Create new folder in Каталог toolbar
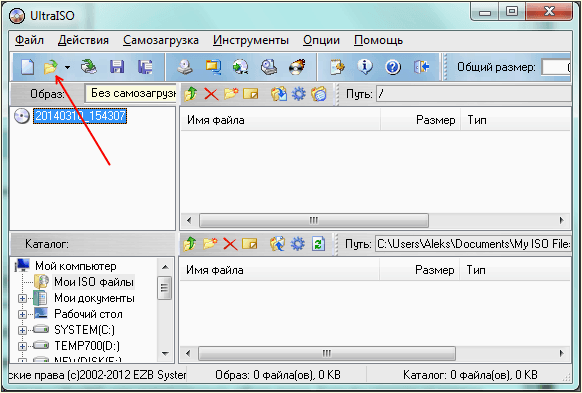The height and width of the screenshot is (393, 582). click(210, 244)
